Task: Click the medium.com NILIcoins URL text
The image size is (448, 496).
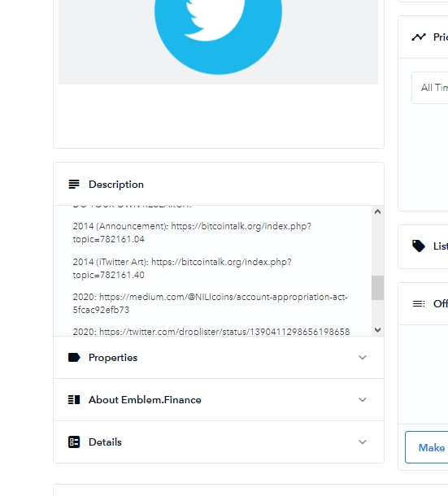Action: tap(210, 303)
